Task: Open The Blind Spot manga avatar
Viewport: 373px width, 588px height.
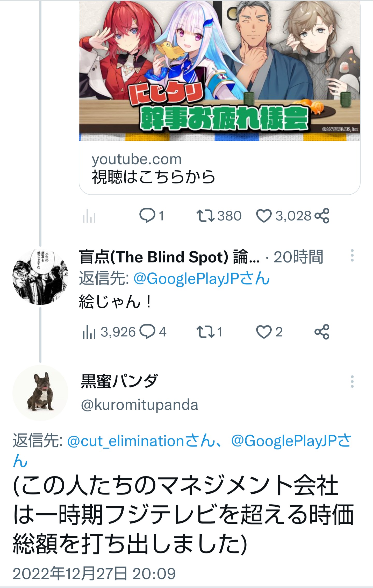Action: point(40,277)
